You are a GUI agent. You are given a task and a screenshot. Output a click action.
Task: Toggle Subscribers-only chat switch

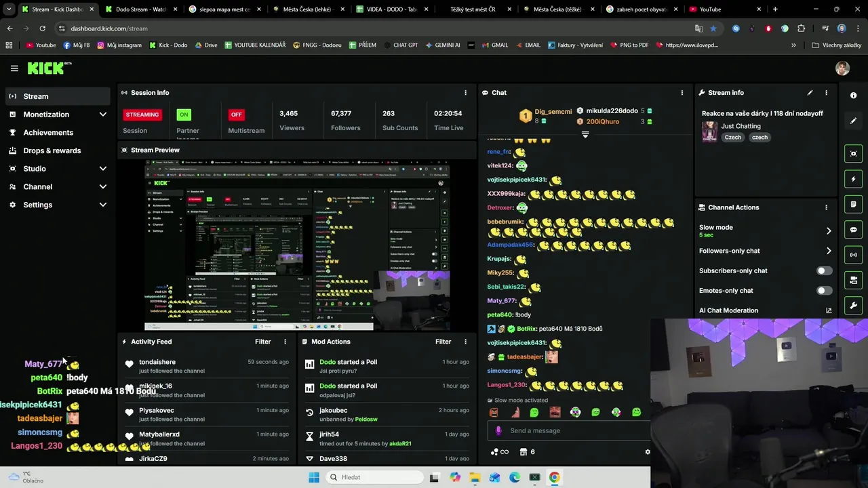tap(824, 270)
